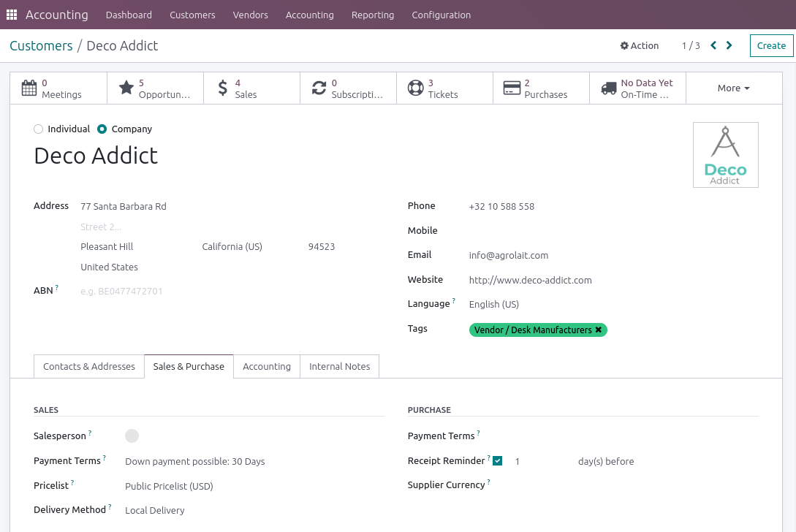Switch to Contacts & Addresses tab
Viewport: 796px width, 532px height.
point(89,367)
